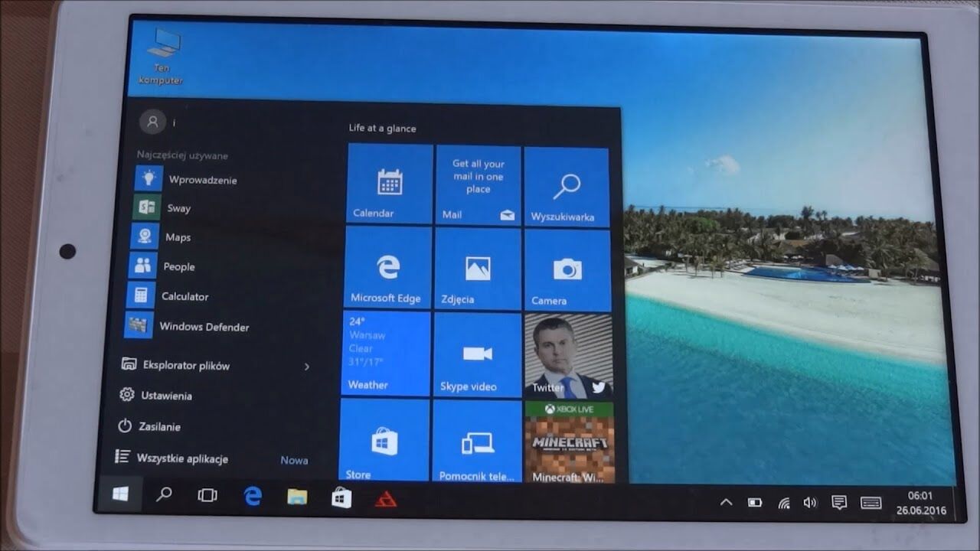
Task: Click the Life at a glance heading
Action: click(x=382, y=128)
